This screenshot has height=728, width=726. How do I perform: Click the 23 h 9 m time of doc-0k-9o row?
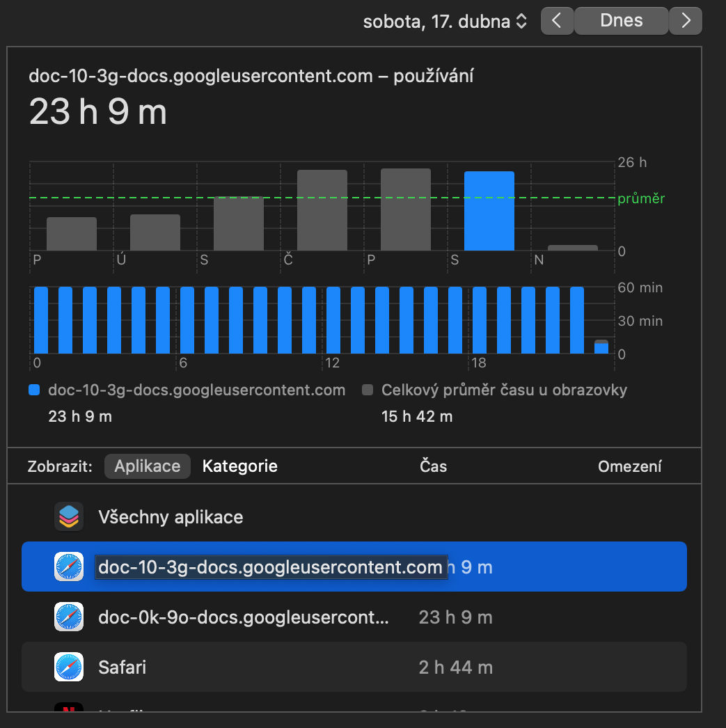tap(455, 617)
